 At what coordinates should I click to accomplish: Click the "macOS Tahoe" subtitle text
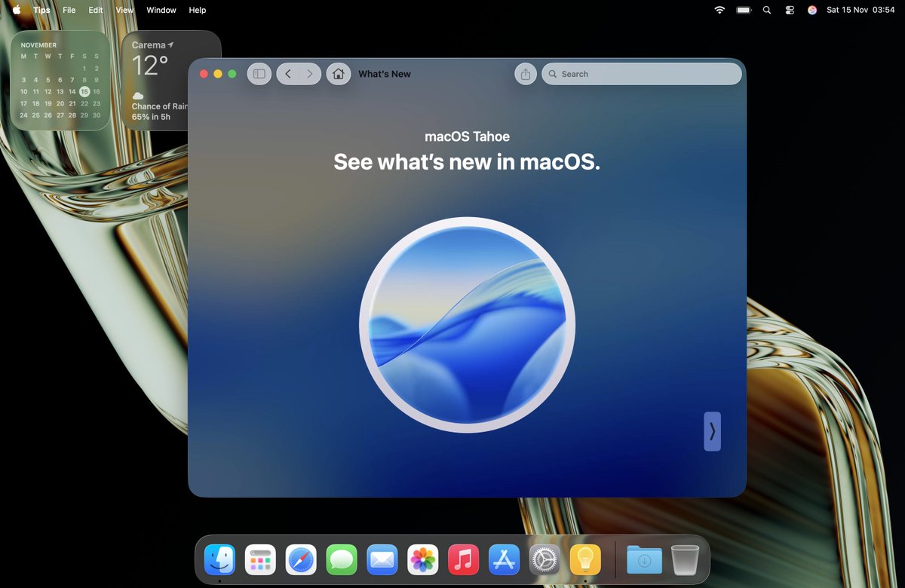pyautogui.click(x=468, y=136)
